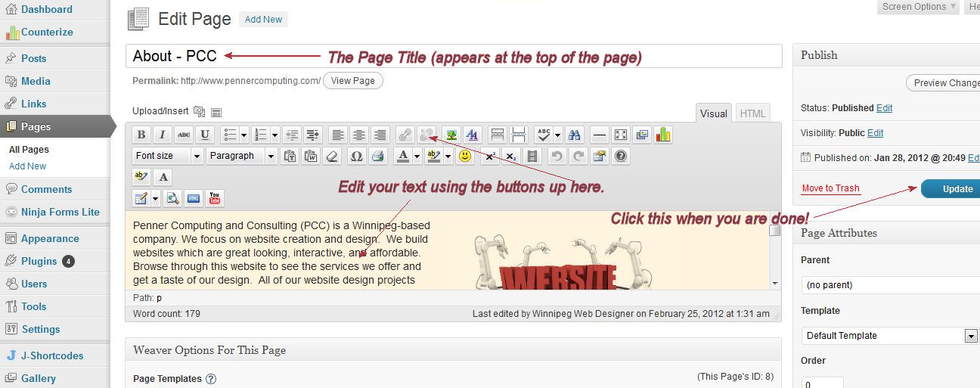980x388 pixels.
Task: Insert a smiley emoticon
Action: point(465,156)
